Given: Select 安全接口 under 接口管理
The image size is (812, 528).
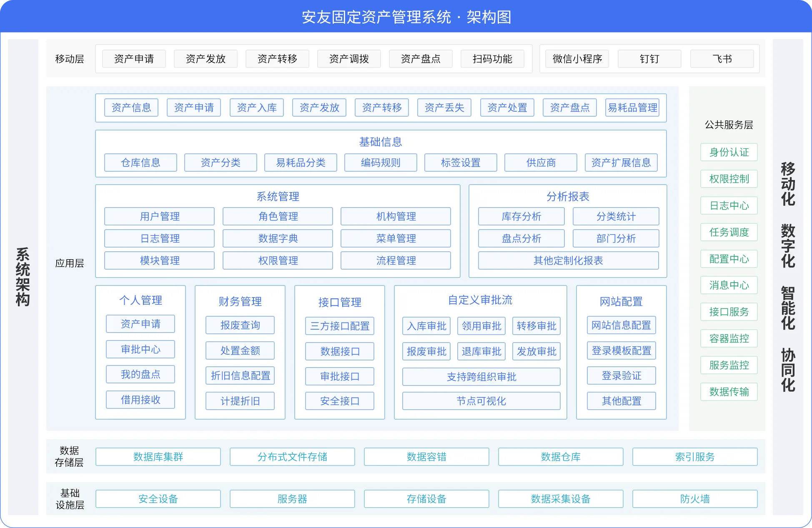Looking at the screenshot, I should point(340,401).
